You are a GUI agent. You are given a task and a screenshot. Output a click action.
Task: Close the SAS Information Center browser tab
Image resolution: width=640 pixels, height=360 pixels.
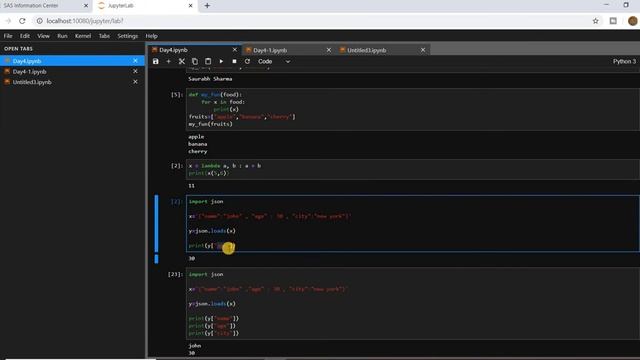pos(86,6)
